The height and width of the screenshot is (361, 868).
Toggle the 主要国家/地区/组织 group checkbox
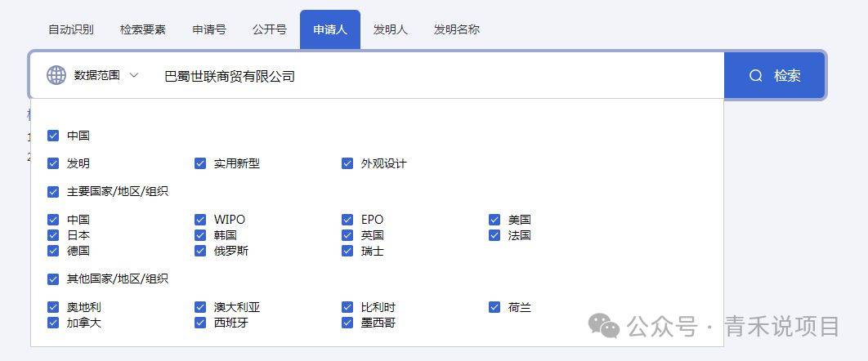[53, 192]
